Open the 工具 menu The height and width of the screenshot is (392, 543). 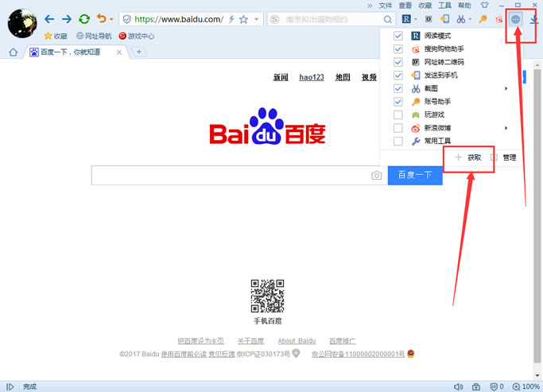click(445, 6)
